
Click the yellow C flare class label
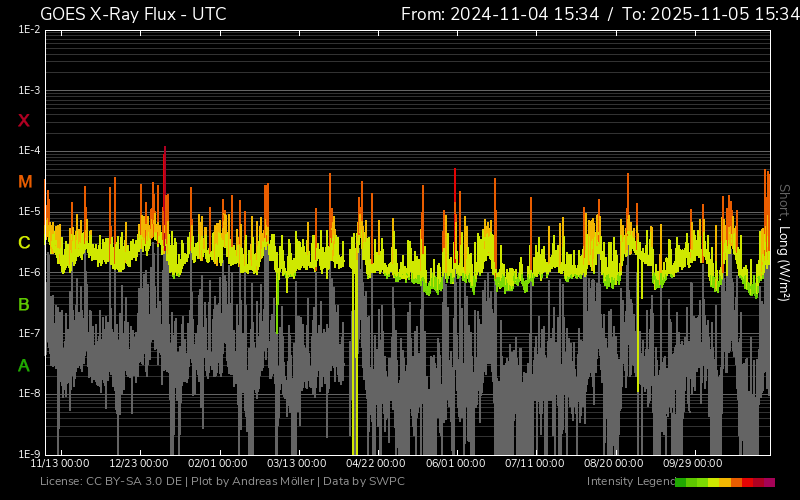24,243
